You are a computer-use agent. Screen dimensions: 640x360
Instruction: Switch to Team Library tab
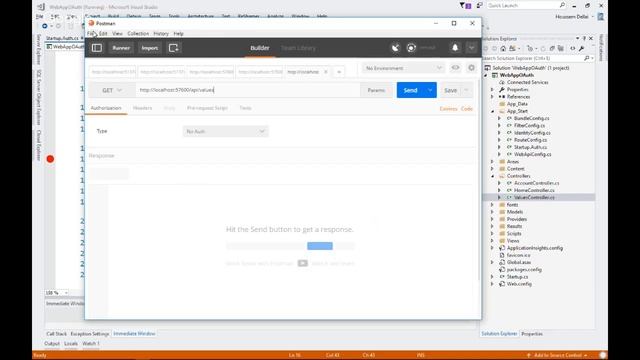(298, 48)
